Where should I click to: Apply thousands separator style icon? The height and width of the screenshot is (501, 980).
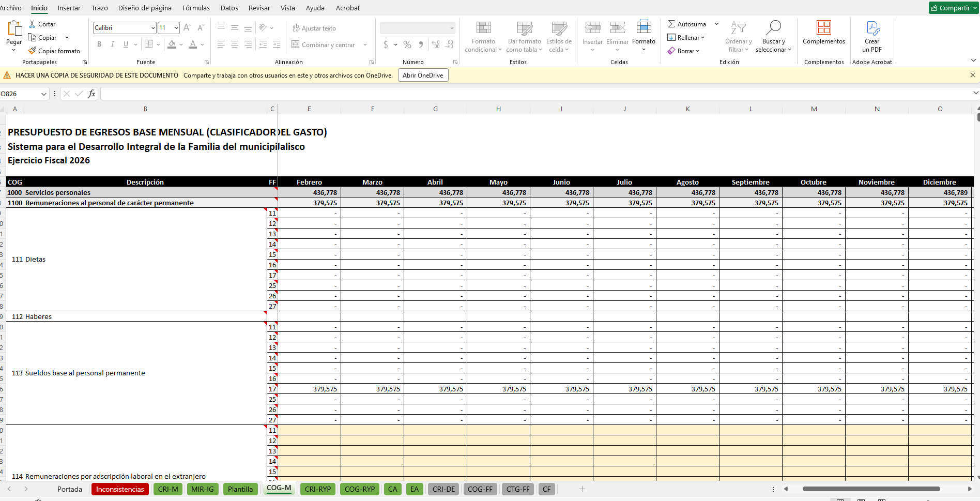[x=421, y=44]
